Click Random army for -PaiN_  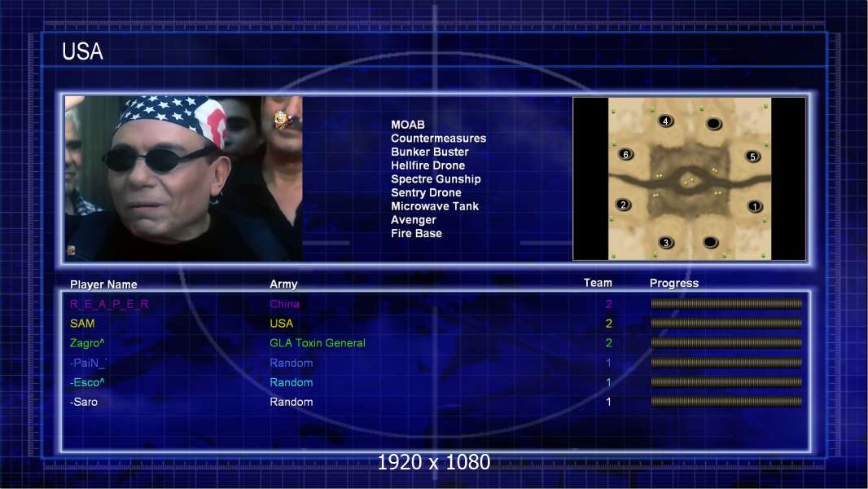(x=292, y=363)
